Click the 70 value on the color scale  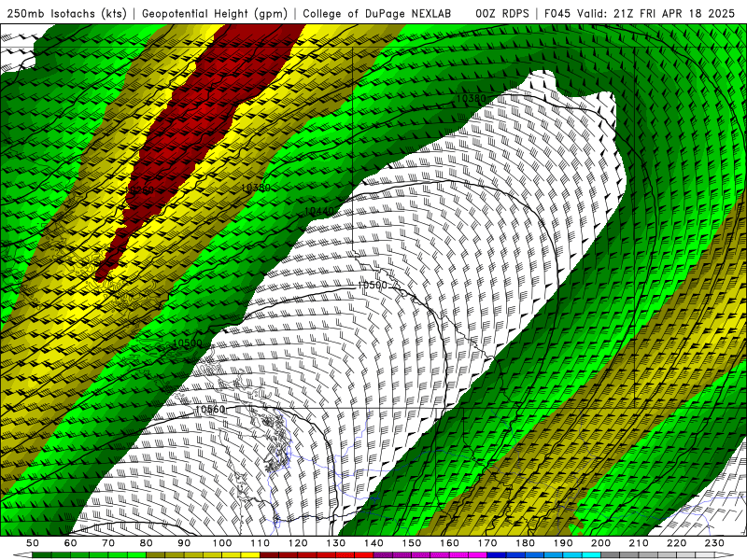108,543
